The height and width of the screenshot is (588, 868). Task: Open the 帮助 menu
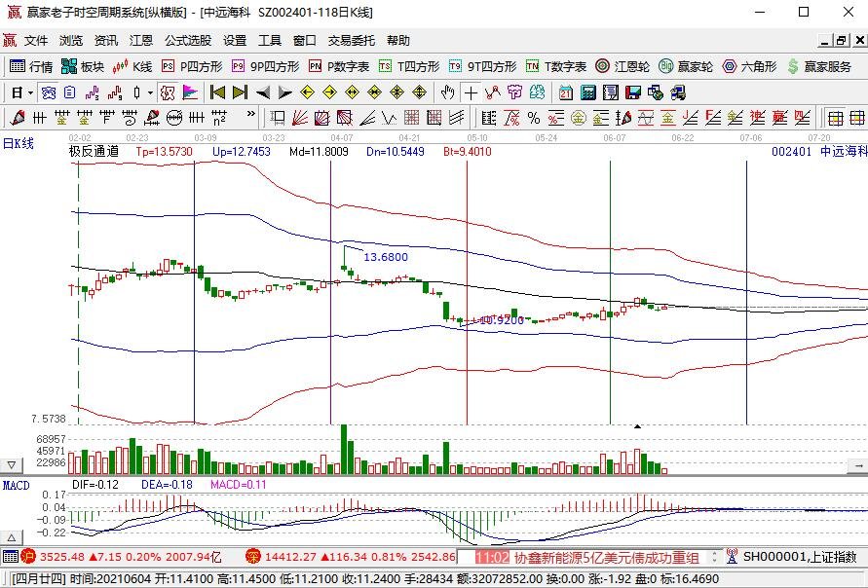[x=398, y=40]
